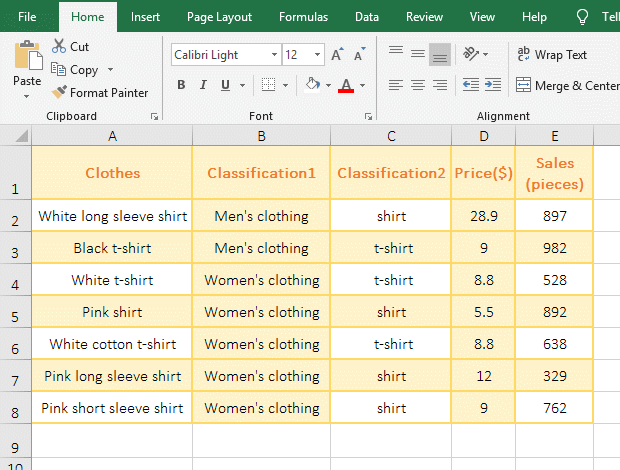Viewport: 620px width, 470px height.
Task: Open the Paste options arrow
Action: point(26,96)
